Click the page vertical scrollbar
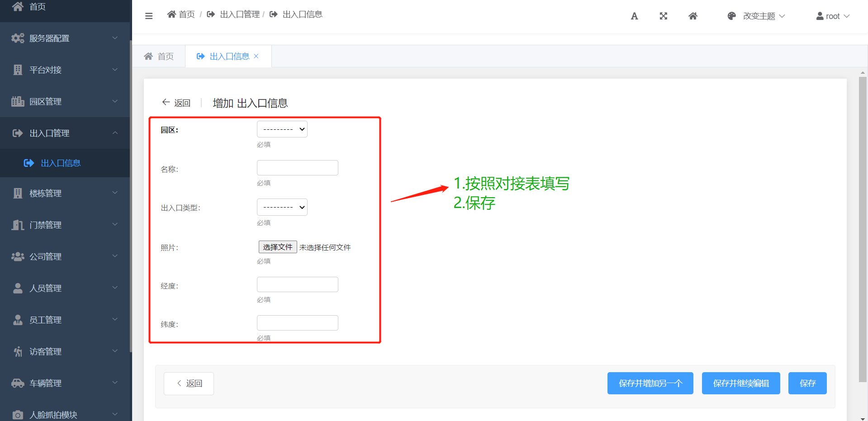Screen dimensions: 868x421 (x=863, y=226)
